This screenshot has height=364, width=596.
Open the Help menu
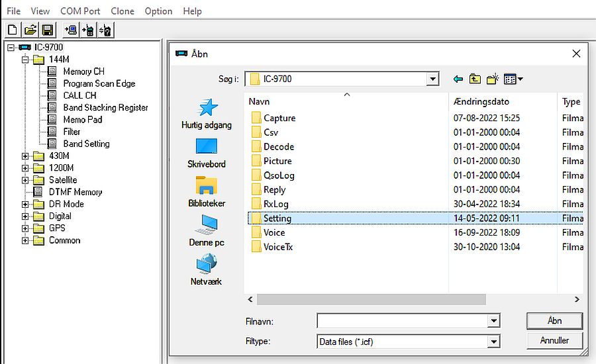192,11
